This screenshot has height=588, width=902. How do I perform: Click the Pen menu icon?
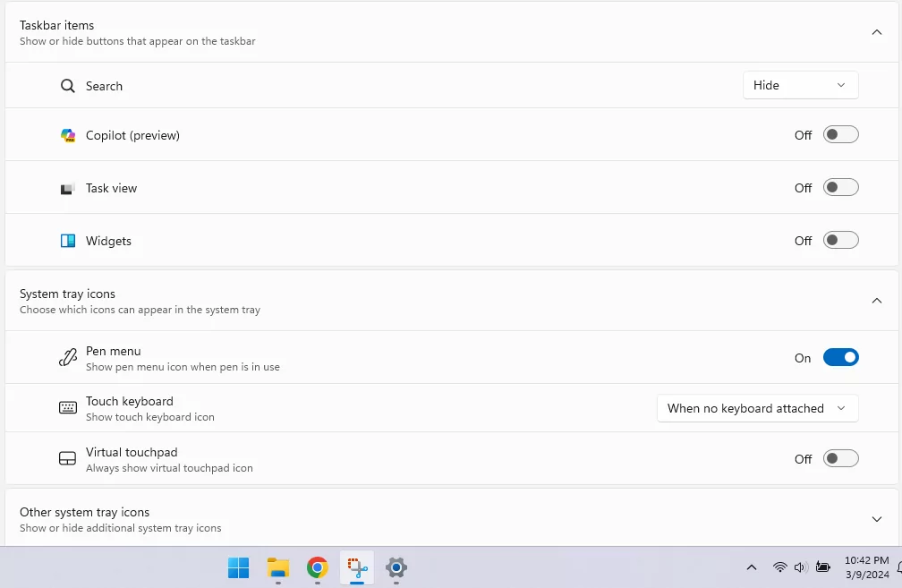(68, 357)
